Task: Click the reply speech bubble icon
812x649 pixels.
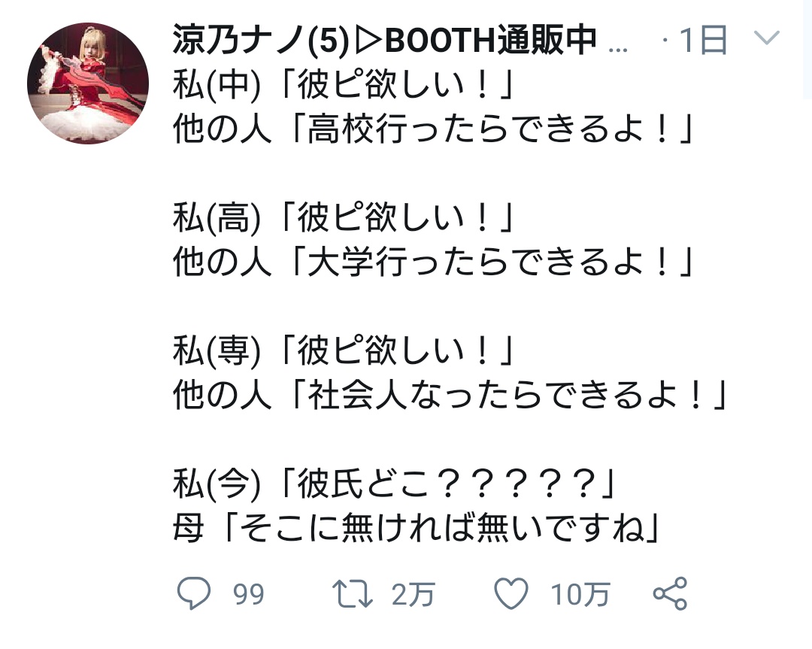Action: (194, 593)
